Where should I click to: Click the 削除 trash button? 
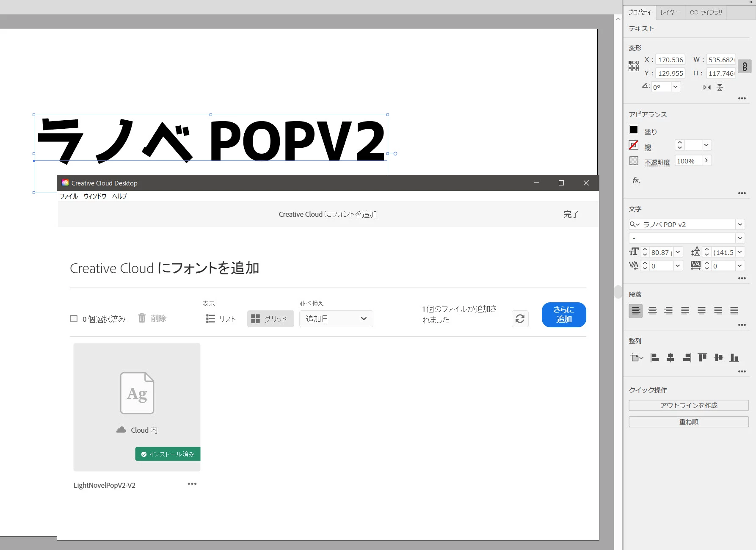[x=152, y=318]
